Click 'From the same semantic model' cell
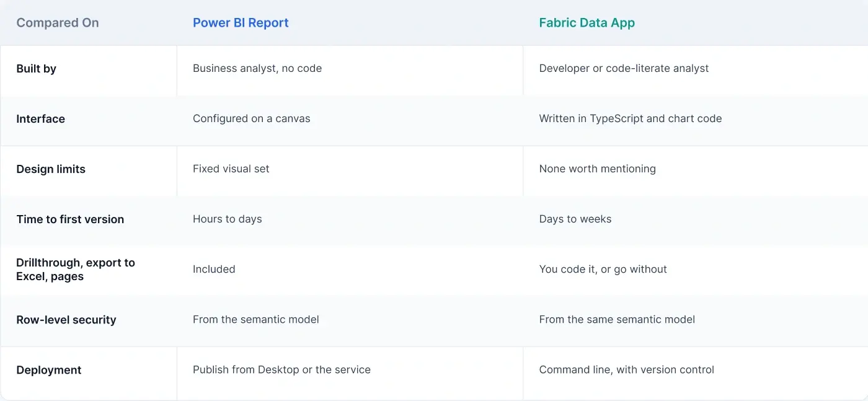The width and height of the screenshot is (868, 401). 617,320
